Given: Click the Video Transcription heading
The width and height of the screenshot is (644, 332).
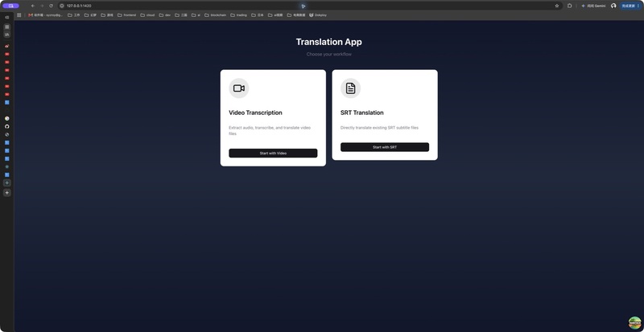Looking at the screenshot, I should [x=255, y=113].
